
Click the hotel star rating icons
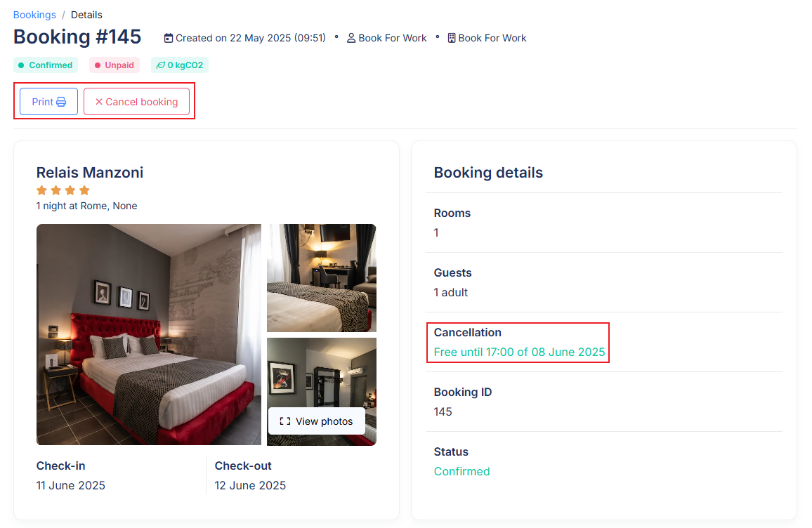(63, 190)
